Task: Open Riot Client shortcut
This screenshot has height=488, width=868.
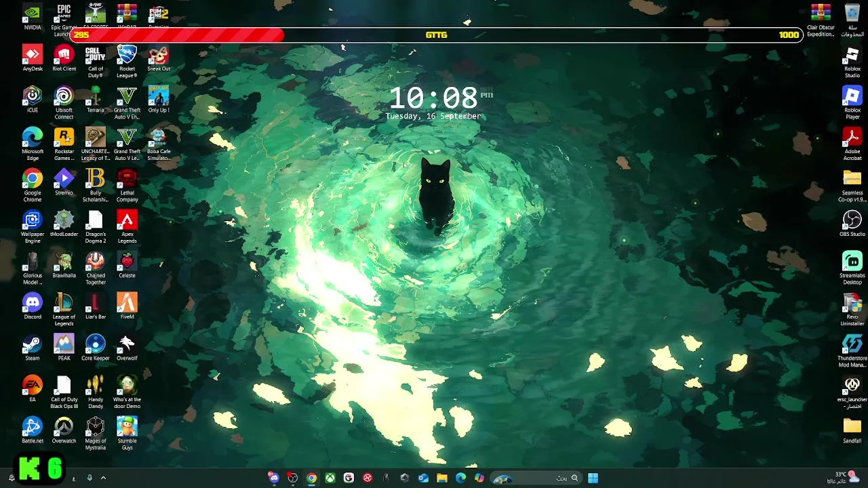Action: 64,58
